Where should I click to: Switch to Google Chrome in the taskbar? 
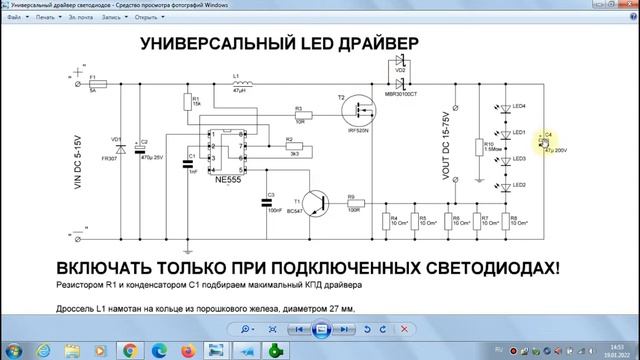tap(130, 351)
